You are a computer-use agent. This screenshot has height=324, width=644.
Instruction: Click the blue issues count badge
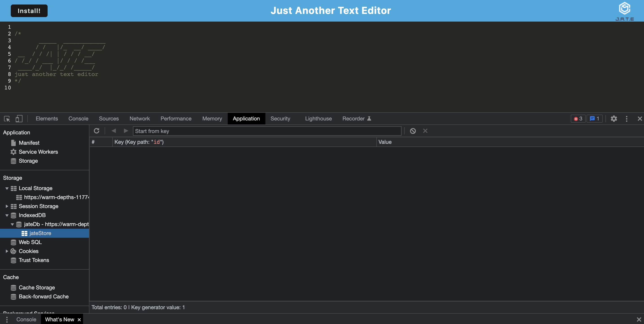pyautogui.click(x=595, y=119)
